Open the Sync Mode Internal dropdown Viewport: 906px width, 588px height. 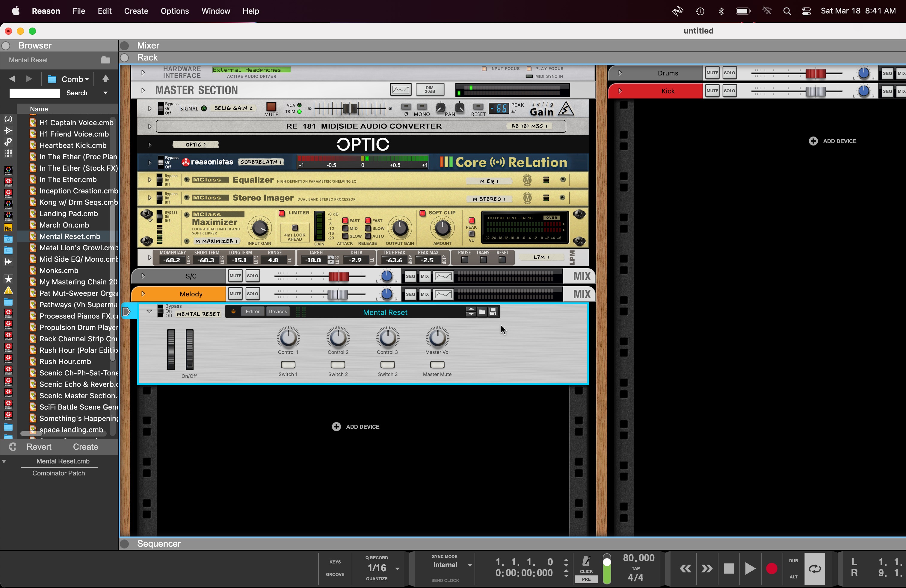470,565
